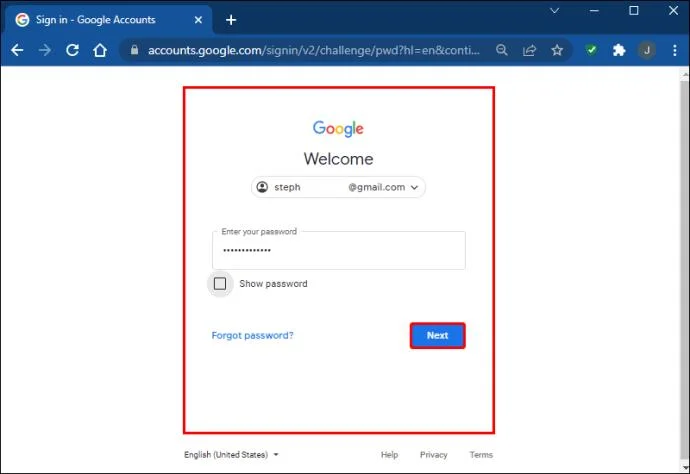Viewport: 690px width, 474px height.
Task: Reload the sign-in page
Action: point(72,50)
